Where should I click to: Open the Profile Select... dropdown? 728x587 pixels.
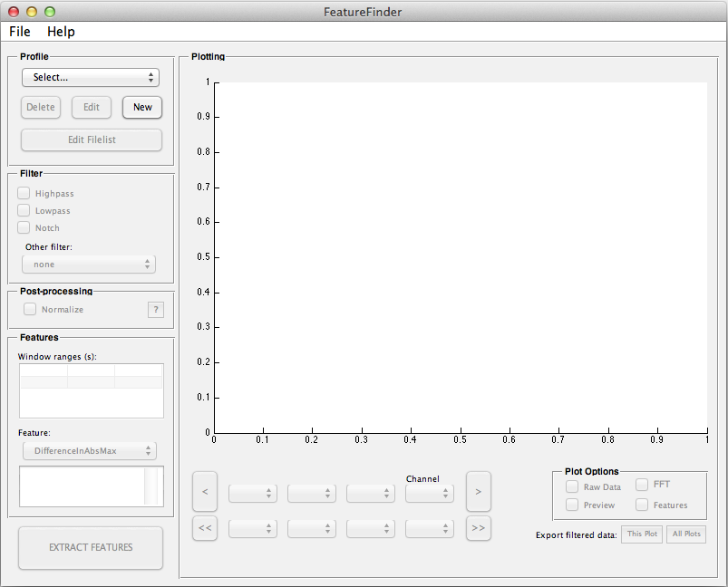[91, 78]
